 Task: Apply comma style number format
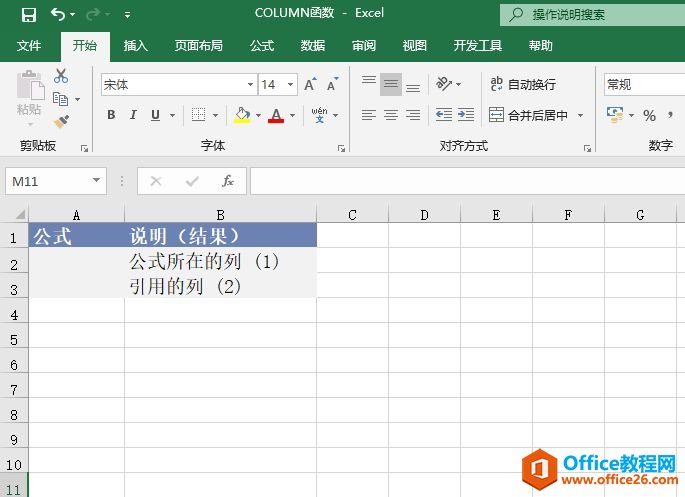[670, 115]
